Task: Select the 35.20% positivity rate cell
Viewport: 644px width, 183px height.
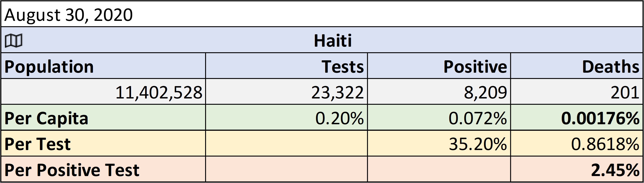Action: point(439,144)
